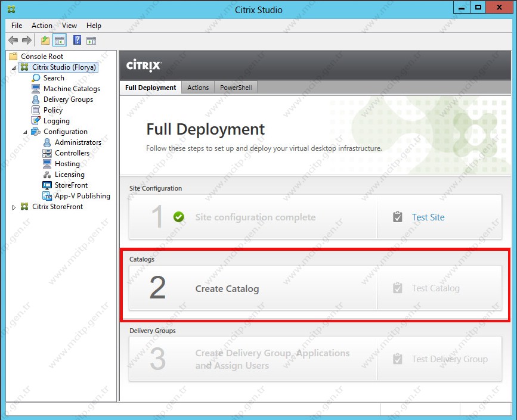Click the Back arrow toolbar icon
This screenshot has height=420, width=517.
(13, 41)
